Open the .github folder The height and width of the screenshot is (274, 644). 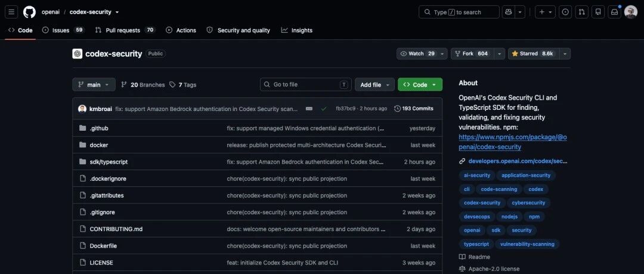click(99, 128)
